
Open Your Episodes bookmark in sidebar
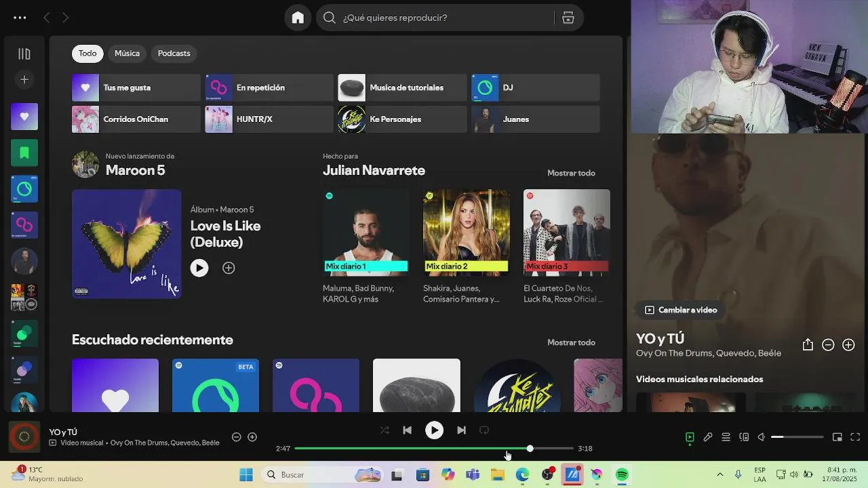pyautogui.click(x=24, y=152)
